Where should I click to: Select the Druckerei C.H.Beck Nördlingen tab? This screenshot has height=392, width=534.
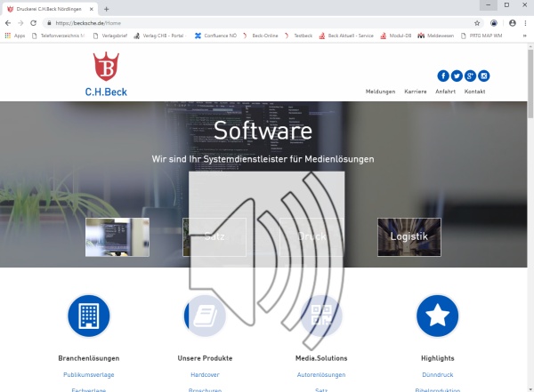coord(50,9)
